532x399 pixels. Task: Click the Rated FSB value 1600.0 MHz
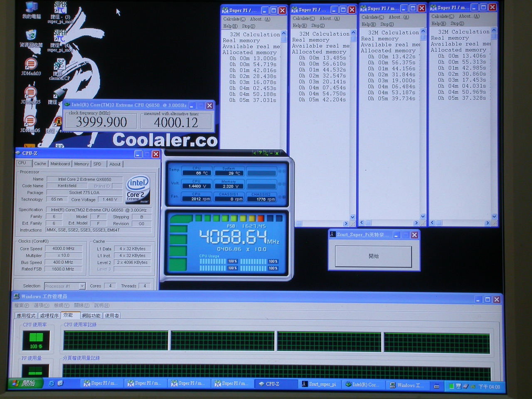pyautogui.click(x=63, y=269)
